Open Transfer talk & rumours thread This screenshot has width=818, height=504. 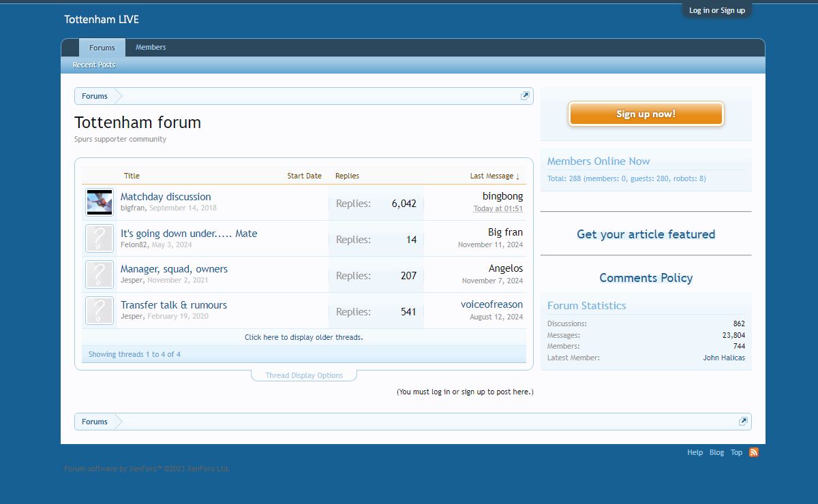click(x=174, y=305)
